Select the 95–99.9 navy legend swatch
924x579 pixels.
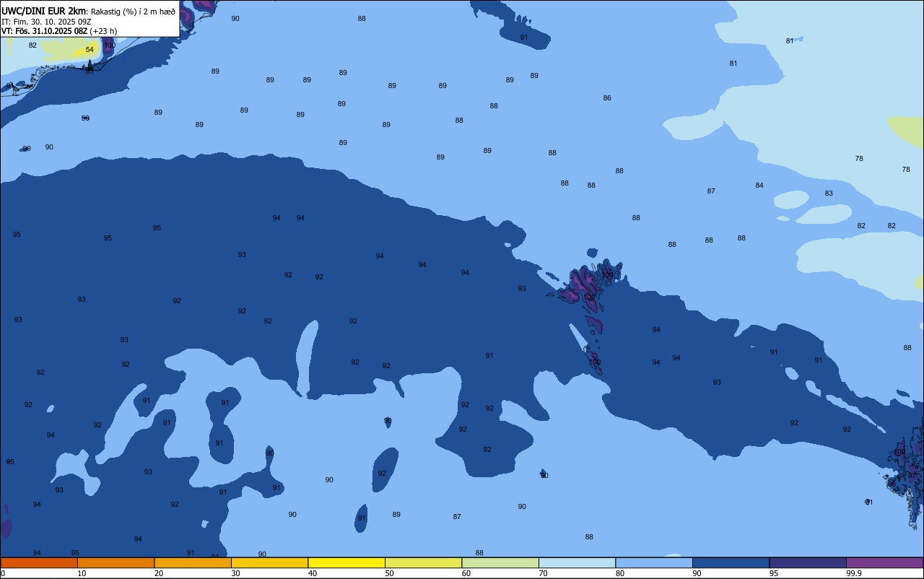(808, 562)
